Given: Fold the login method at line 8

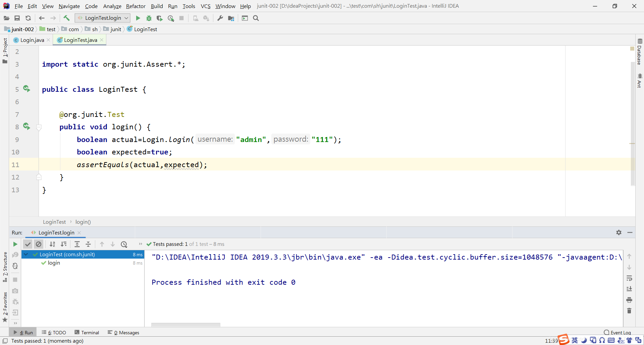Looking at the screenshot, I should 39,127.
